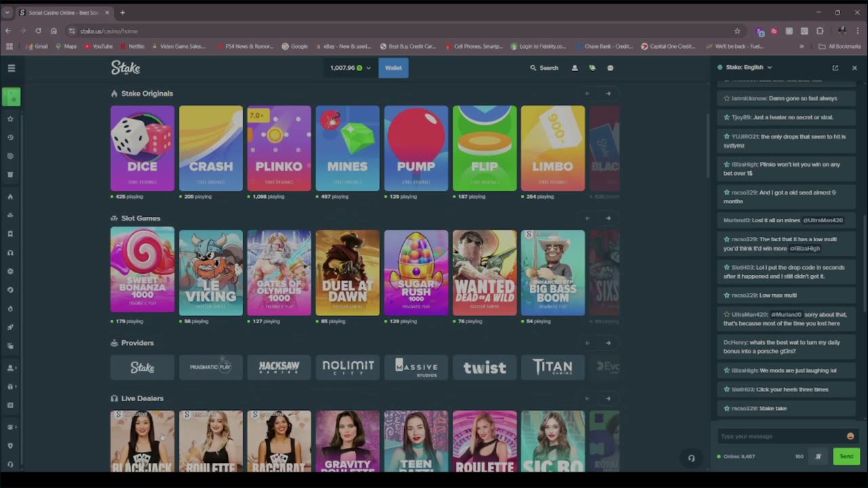Go back using browser back arrow
Screen dimensions: 868x488
[8, 30]
